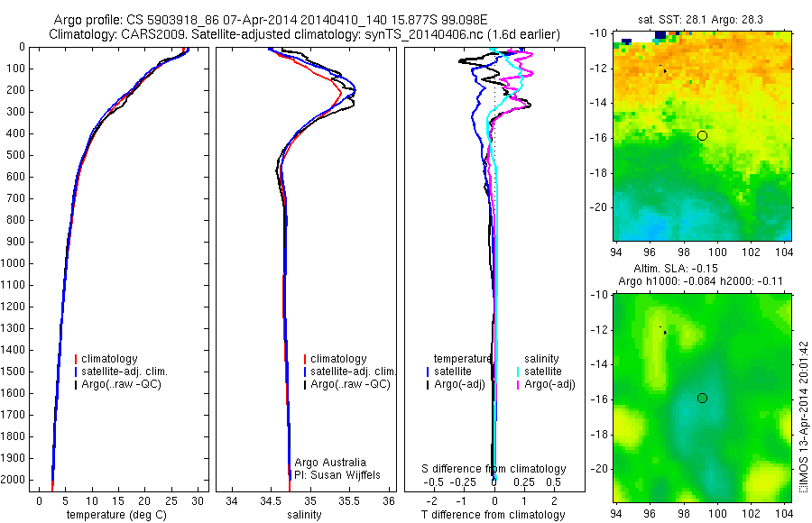Image resolution: width=812 pixels, height=523 pixels.
Task: Click the 'salinity' x-axis label
Action: tap(304, 515)
